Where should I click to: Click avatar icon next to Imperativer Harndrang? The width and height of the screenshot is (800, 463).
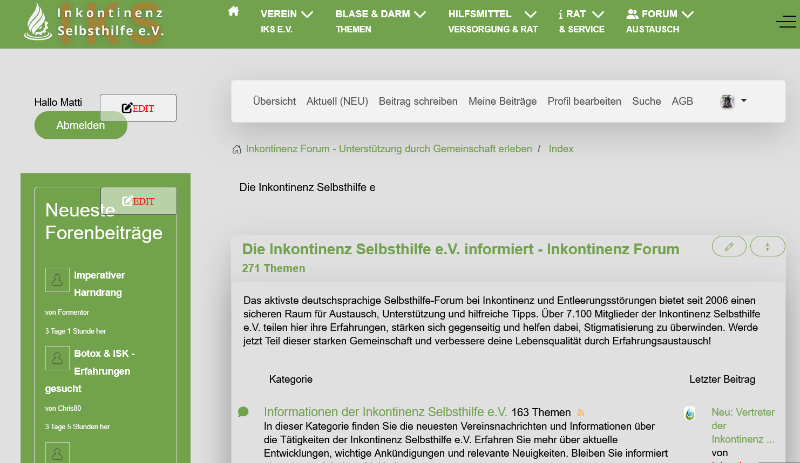click(57, 280)
